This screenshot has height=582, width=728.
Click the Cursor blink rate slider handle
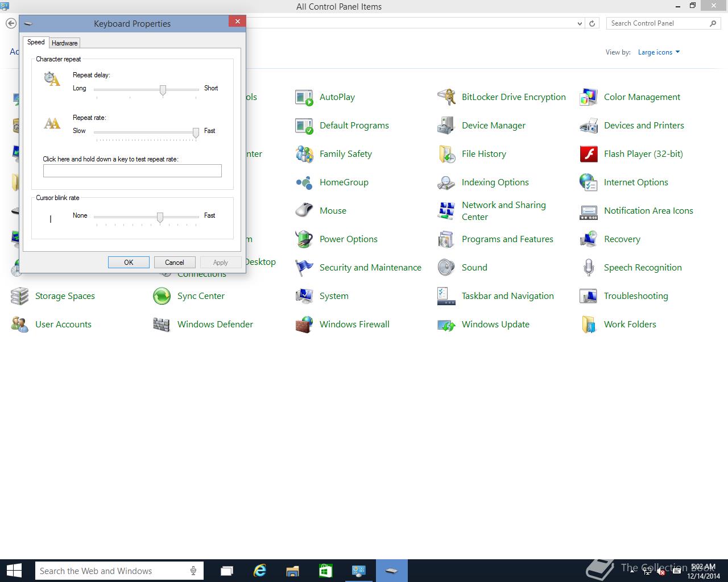pos(160,218)
